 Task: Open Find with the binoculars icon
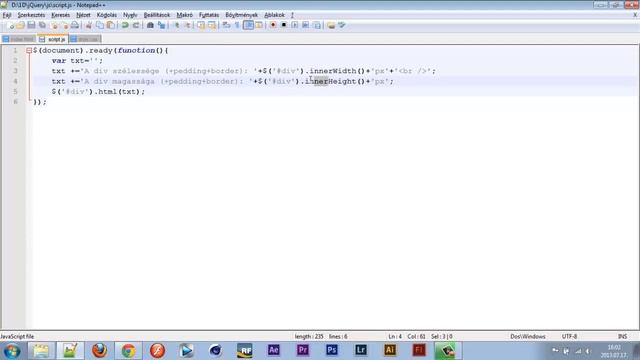(150, 25)
